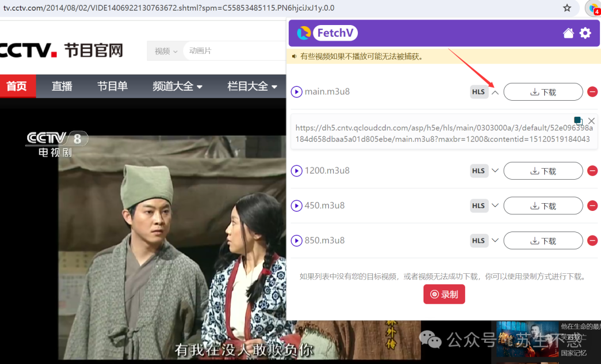Click the browser address bar URL
The width and height of the screenshot is (601, 364).
click(169, 8)
